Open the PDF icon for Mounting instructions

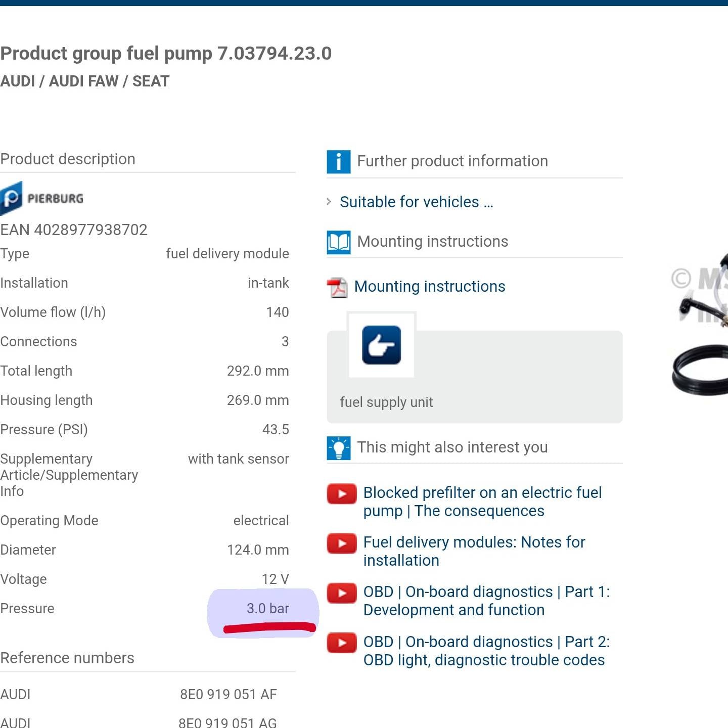coord(337,287)
